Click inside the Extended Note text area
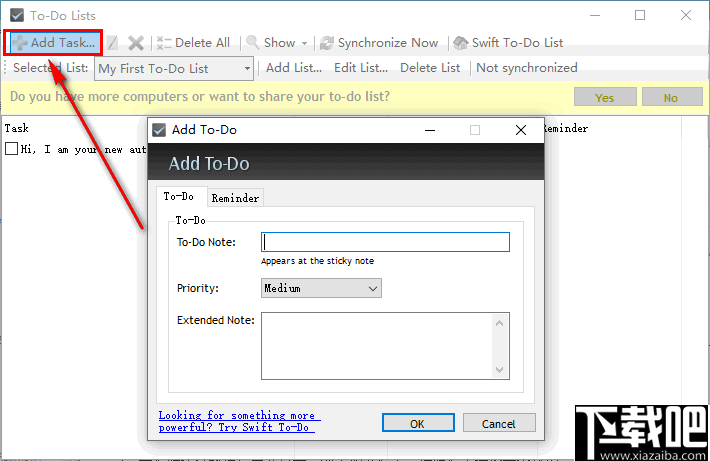The width and height of the screenshot is (710, 461). click(x=377, y=346)
